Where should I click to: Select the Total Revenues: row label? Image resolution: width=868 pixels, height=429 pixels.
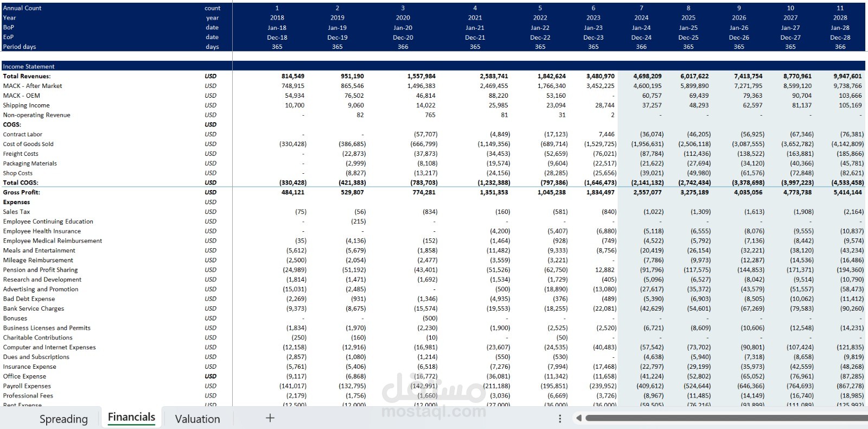coord(27,76)
